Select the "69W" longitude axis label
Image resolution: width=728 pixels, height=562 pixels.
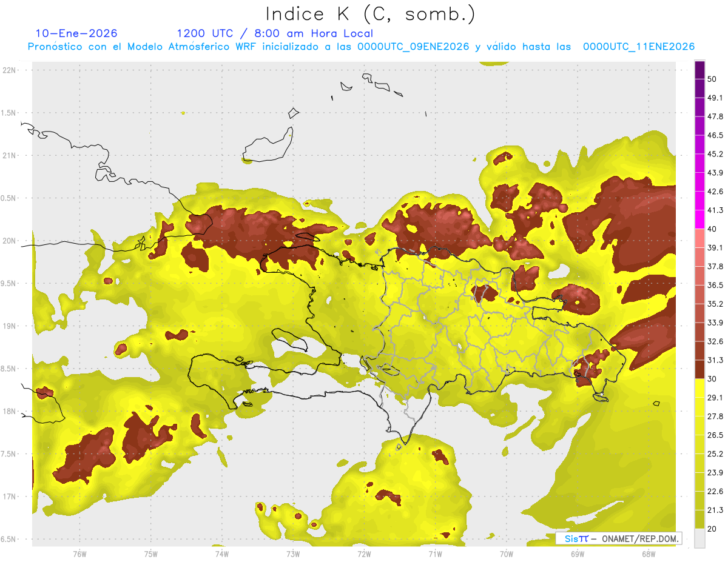point(577,554)
